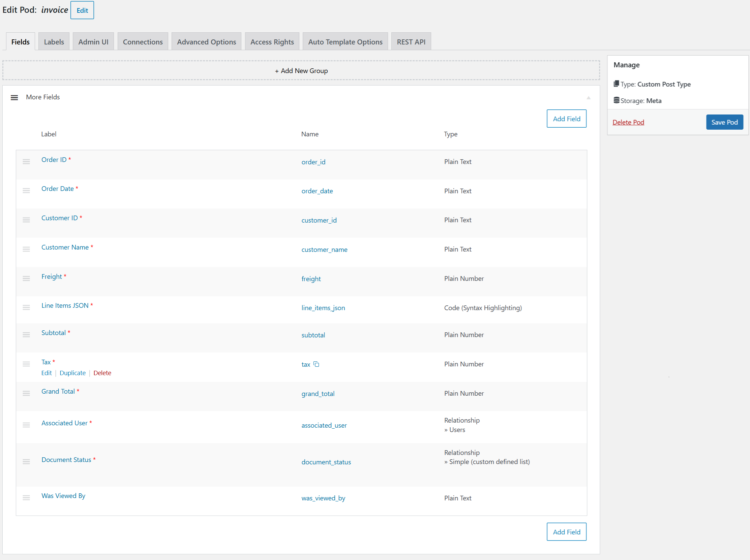Click Edit button next to invoice name
Image resolution: width=750 pixels, height=560 pixels.
82,10
